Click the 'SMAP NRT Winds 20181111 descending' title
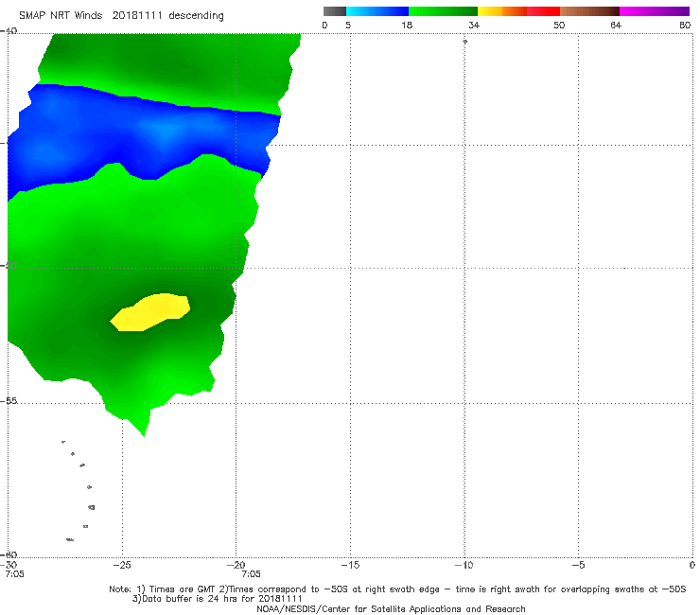Image resolution: width=700 pixels, height=615 pixels. (x=121, y=16)
